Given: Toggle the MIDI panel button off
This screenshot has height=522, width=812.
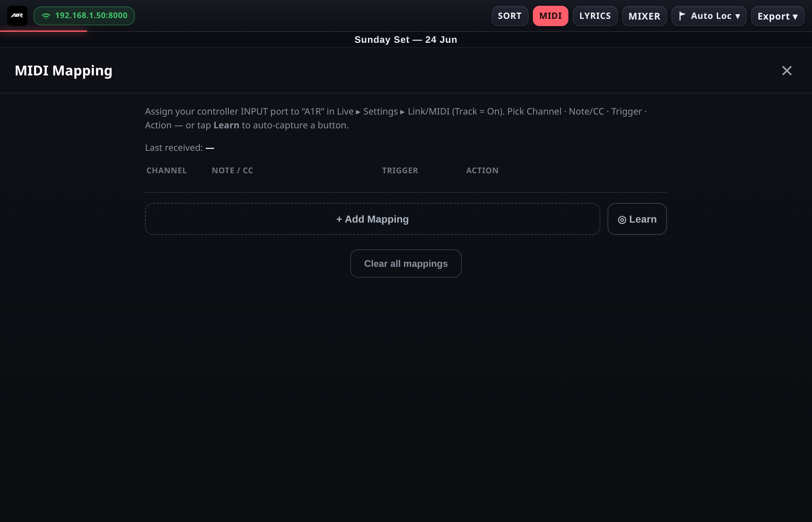Looking at the screenshot, I should coord(550,16).
